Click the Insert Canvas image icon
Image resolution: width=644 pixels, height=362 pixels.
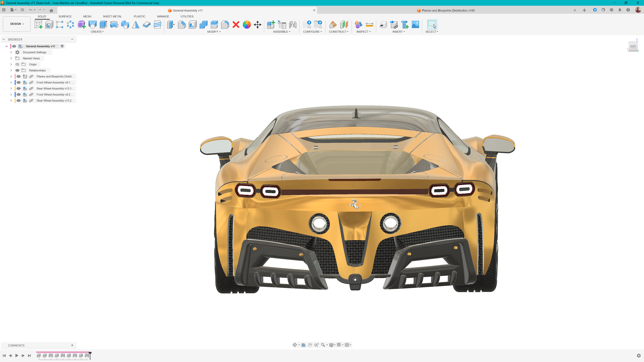(415, 24)
